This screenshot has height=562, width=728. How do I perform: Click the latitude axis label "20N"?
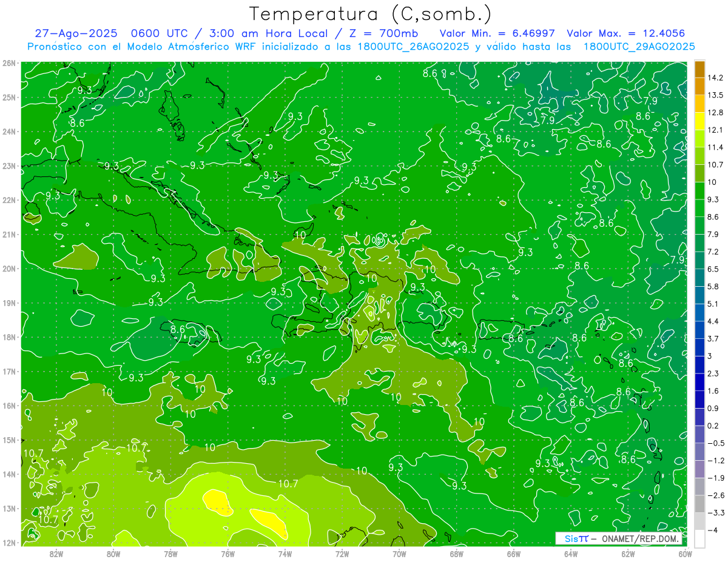(x=8, y=269)
